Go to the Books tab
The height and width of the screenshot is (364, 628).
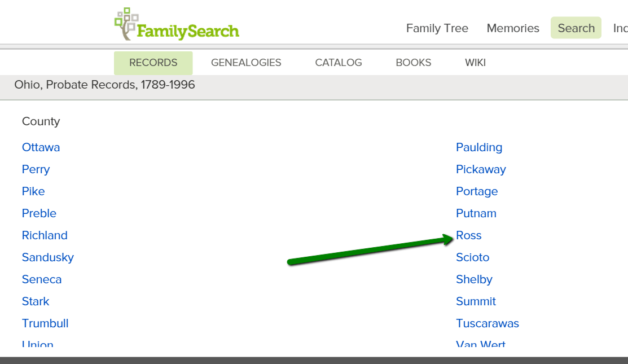413,63
